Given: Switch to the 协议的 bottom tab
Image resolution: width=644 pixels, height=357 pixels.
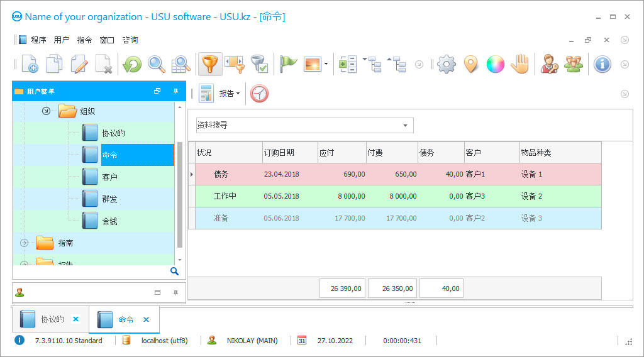Looking at the screenshot, I should (x=52, y=319).
